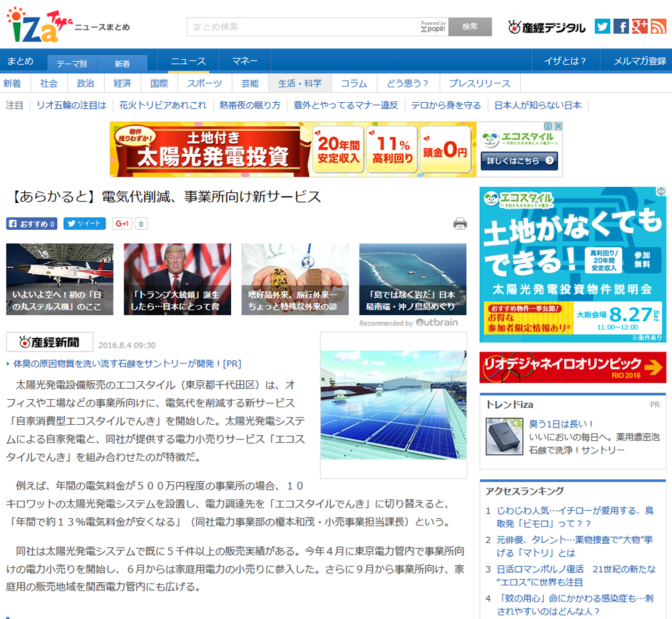Image resolution: width=672 pixels, height=619 pixels.
Task: Open the イザとは？ page
Action: 565,61
